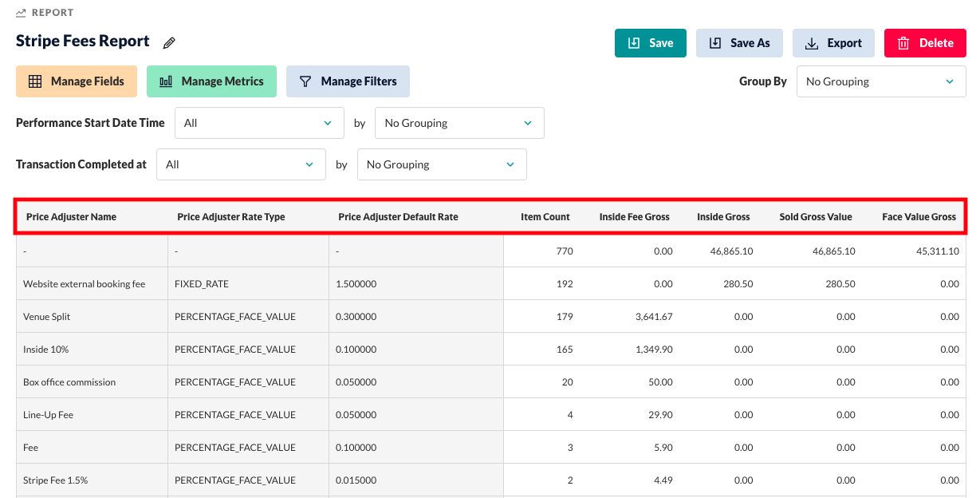This screenshot has height=498, width=980.
Task: Select the Website external booking fee cell
Action: point(92,284)
